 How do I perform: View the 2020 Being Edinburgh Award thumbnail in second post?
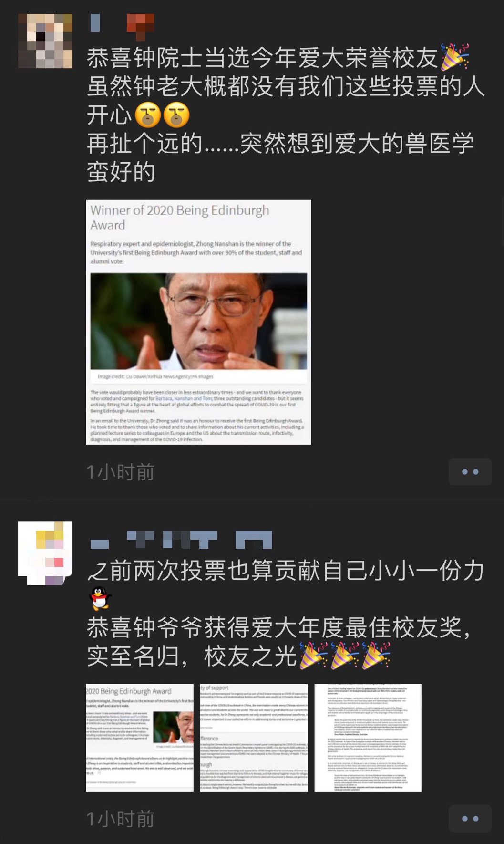[140, 738]
